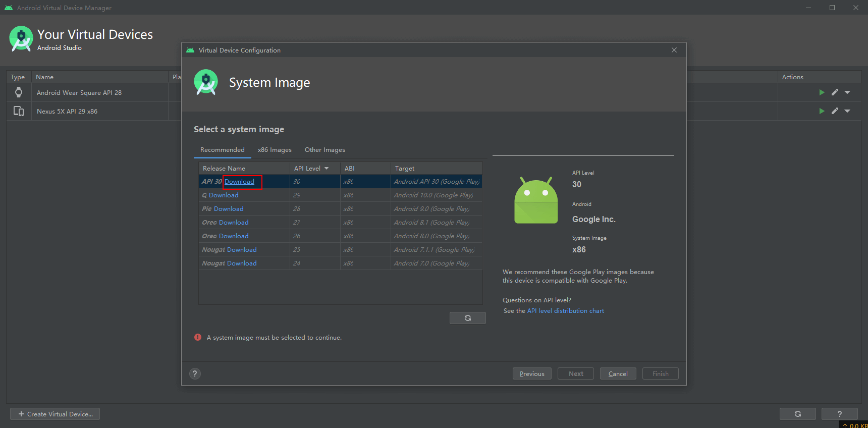This screenshot has height=428, width=868.
Task: Open the API level distribution chart link
Action: (x=566, y=311)
